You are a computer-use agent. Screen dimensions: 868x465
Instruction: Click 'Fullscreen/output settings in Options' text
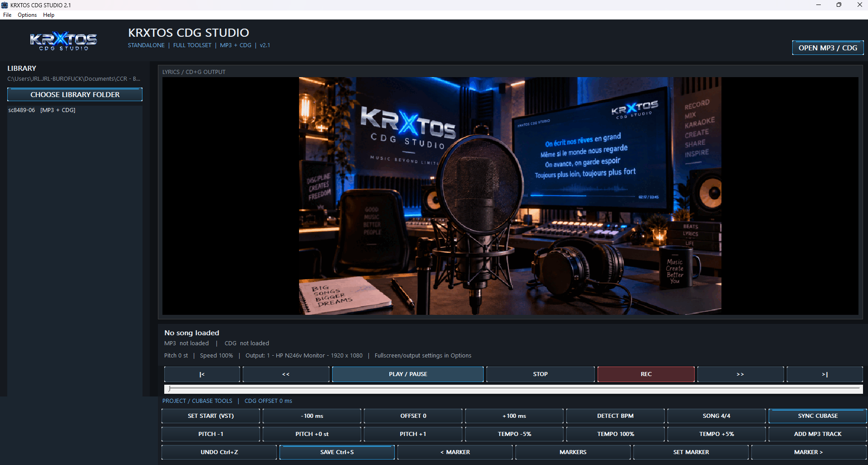[x=423, y=356]
